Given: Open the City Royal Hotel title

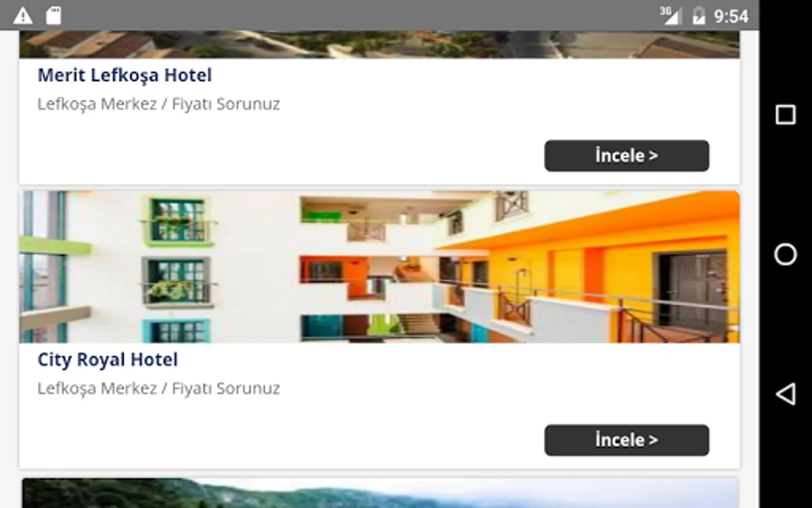Looking at the screenshot, I should pos(108,360).
